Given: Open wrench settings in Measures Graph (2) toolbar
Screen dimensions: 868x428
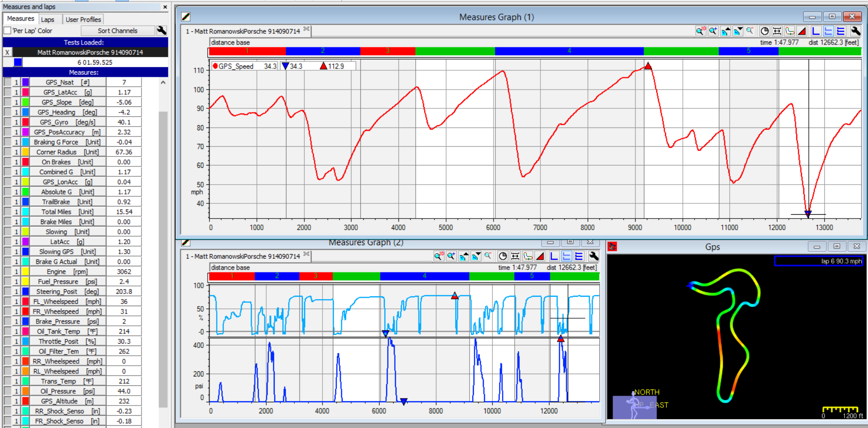Looking at the screenshot, I should point(593,256).
